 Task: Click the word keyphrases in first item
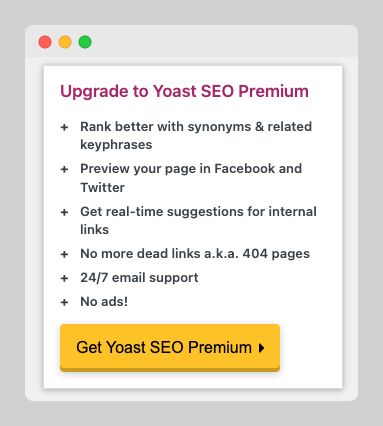pos(116,145)
